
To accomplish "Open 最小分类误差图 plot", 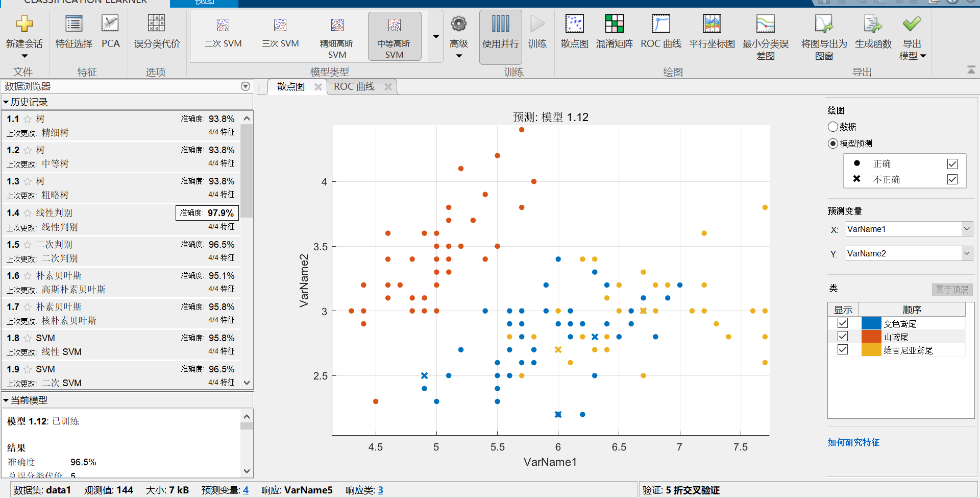I will 765,37.
